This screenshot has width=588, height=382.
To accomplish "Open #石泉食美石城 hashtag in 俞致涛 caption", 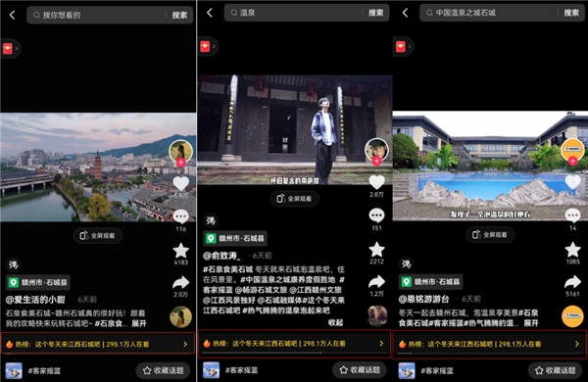I will coord(228,269).
